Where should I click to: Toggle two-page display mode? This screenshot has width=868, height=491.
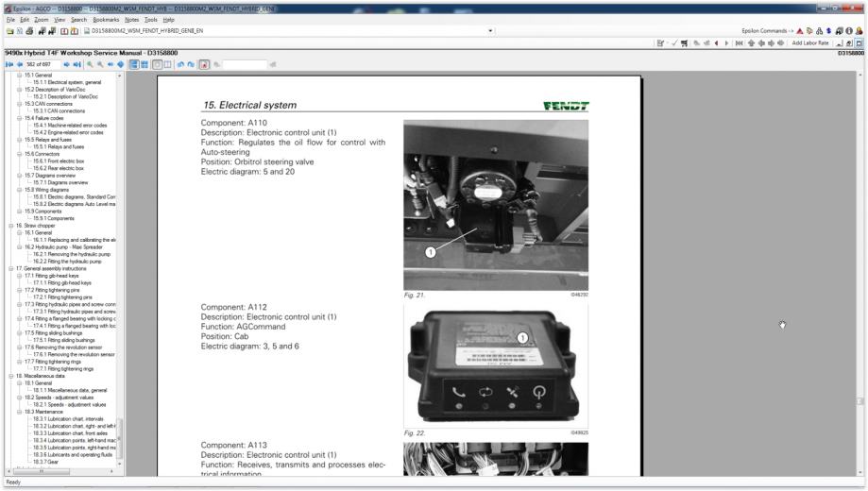click(168, 65)
